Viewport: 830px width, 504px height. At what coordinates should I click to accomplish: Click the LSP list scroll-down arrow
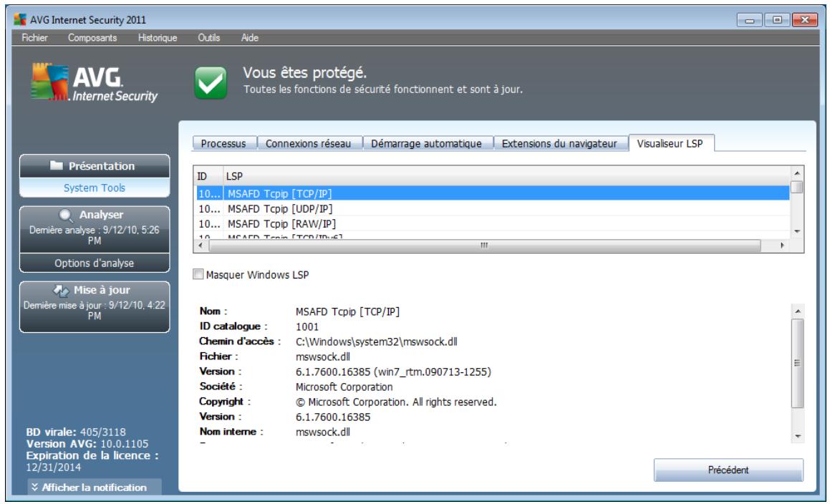[x=796, y=232]
